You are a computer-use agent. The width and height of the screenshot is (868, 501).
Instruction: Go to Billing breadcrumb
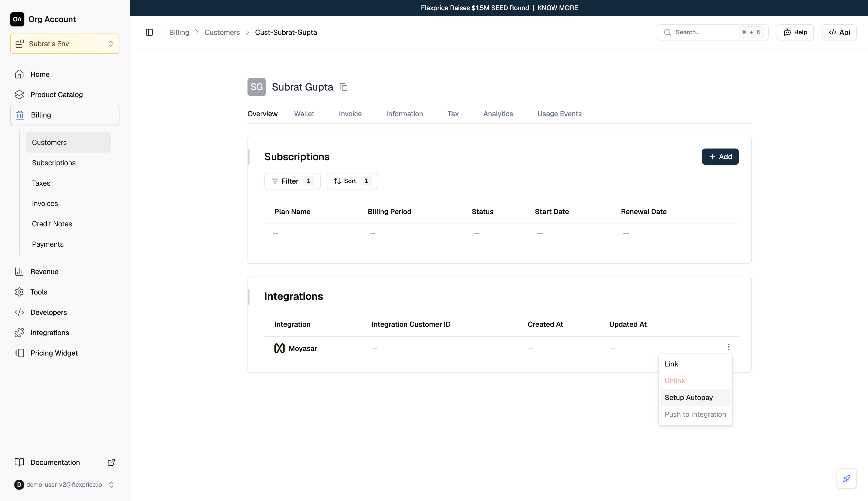[179, 32]
